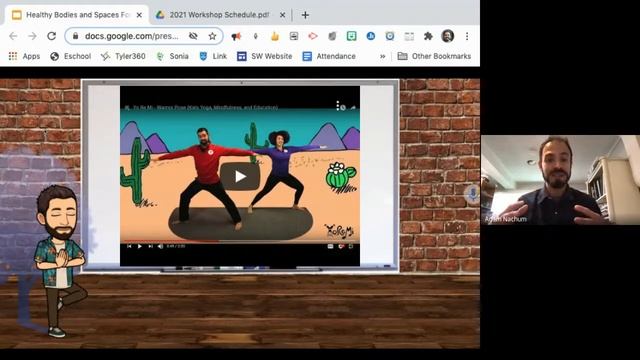Click the crossed-eye icon in address bar

(x=193, y=36)
